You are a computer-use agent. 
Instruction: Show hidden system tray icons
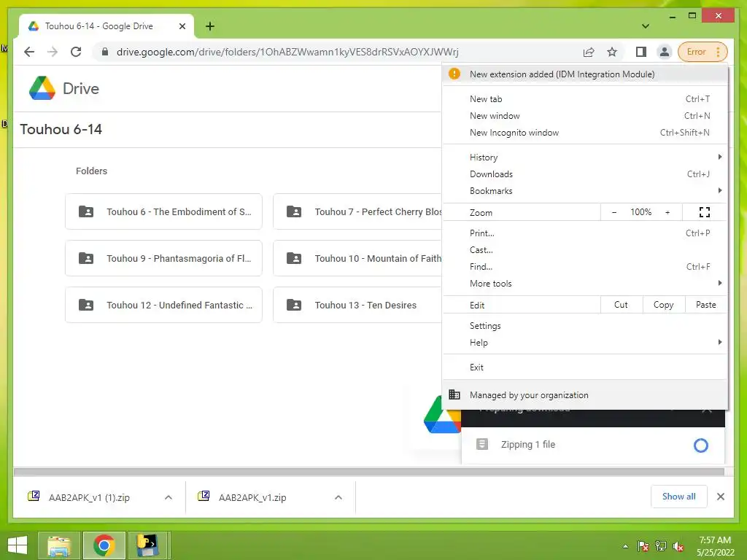(x=625, y=546)
